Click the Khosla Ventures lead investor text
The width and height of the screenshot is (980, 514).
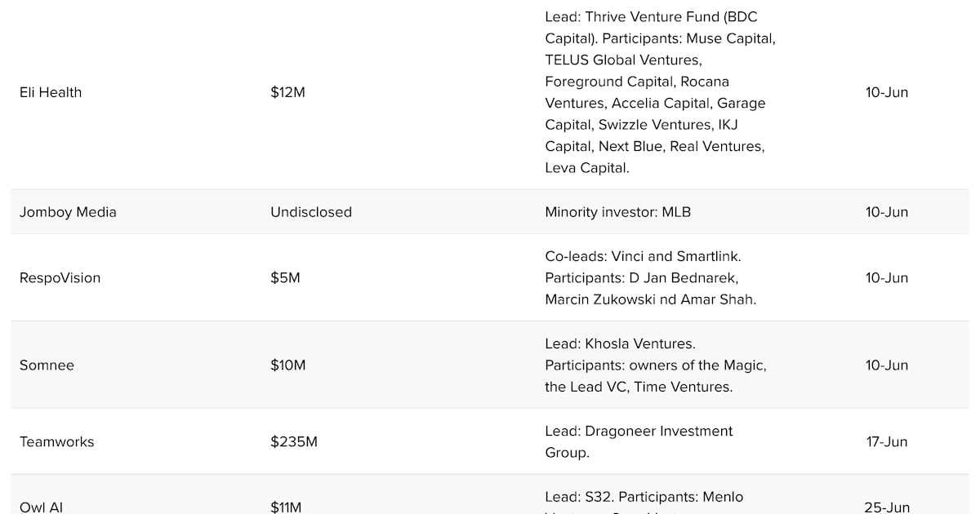pyautogui.click(x=620, y=344)
